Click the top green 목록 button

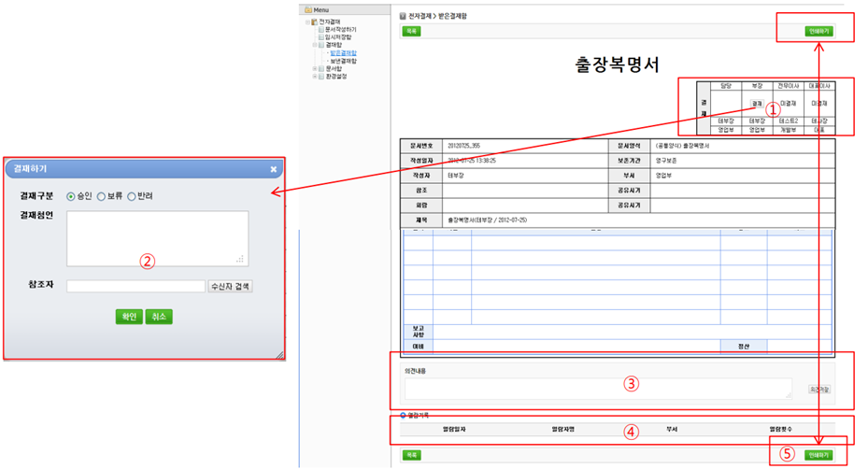[x=411, y=32]
